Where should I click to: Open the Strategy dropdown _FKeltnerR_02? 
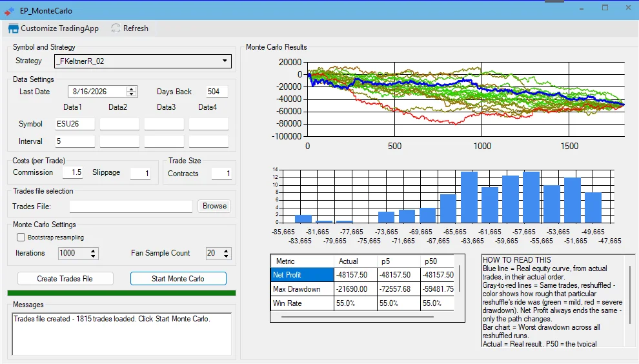click(143, 61)
